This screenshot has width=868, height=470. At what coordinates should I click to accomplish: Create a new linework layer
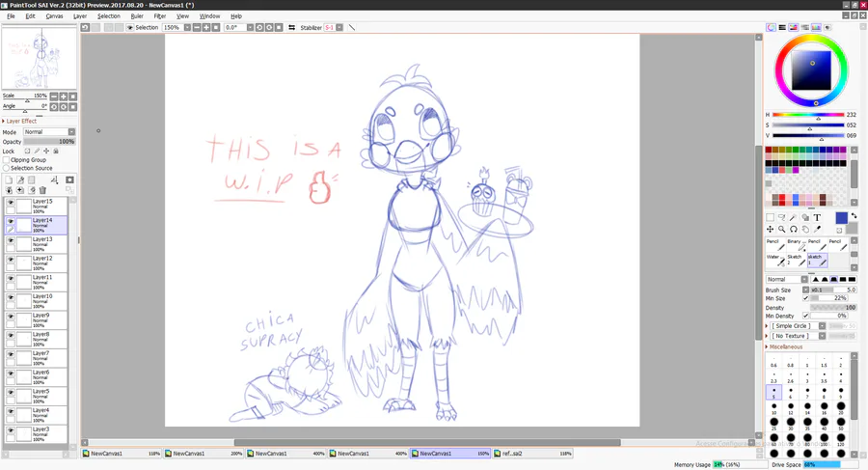pos(20,180)
